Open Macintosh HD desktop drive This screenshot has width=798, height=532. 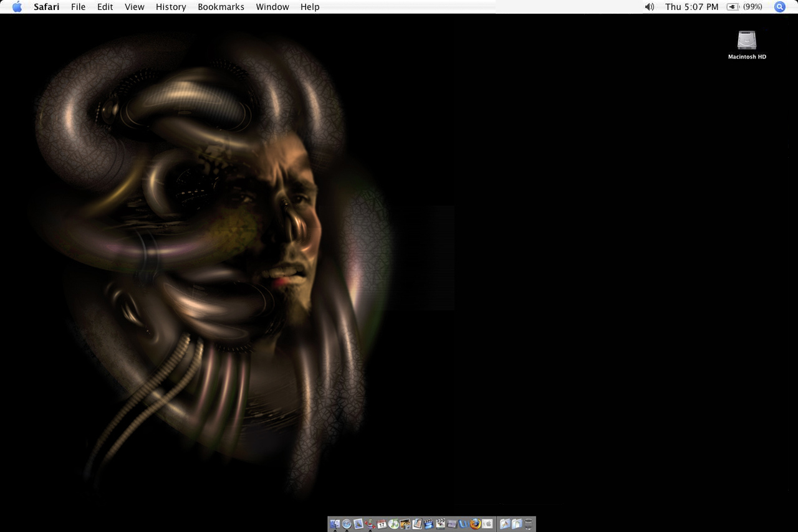click(x=747, y=41)
